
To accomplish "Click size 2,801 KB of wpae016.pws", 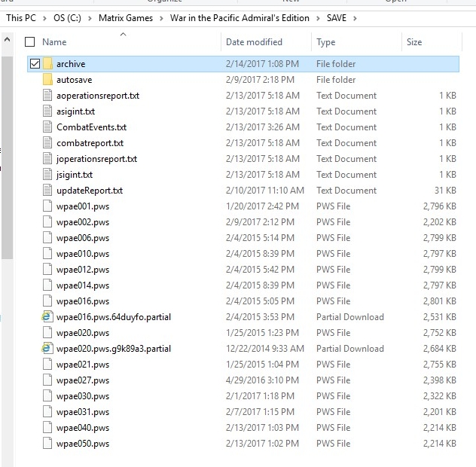I will (x=440, y=301).
